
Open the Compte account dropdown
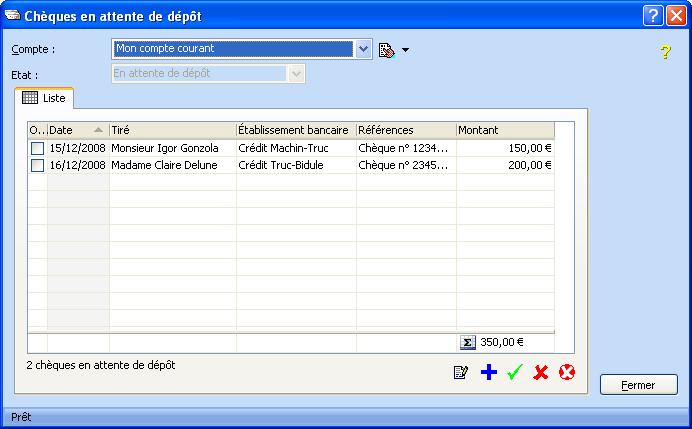[363, 49]
